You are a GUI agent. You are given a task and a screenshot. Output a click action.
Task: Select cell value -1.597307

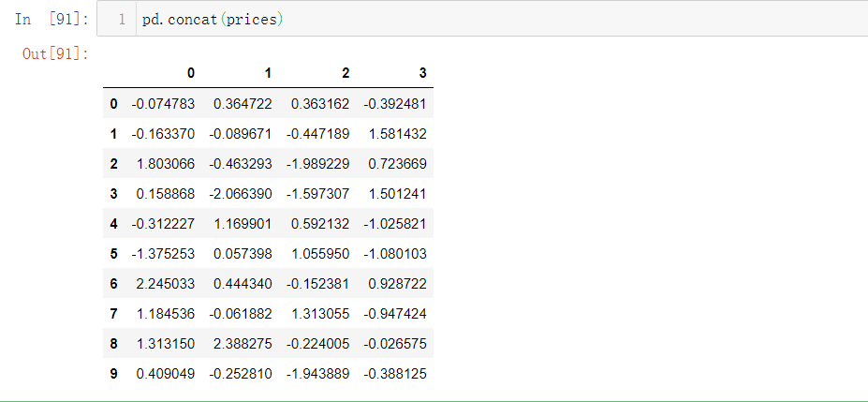317,194
